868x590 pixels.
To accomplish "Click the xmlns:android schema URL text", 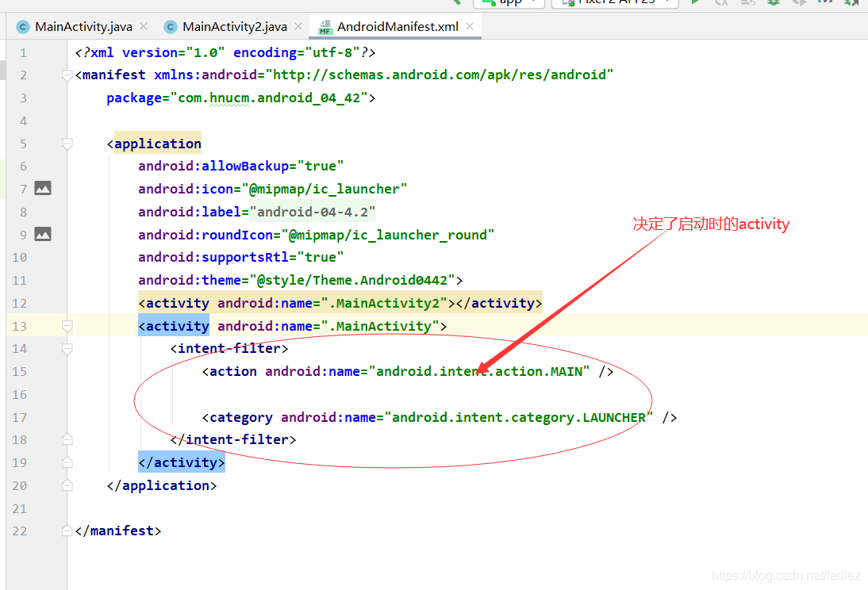I will 440,75.
